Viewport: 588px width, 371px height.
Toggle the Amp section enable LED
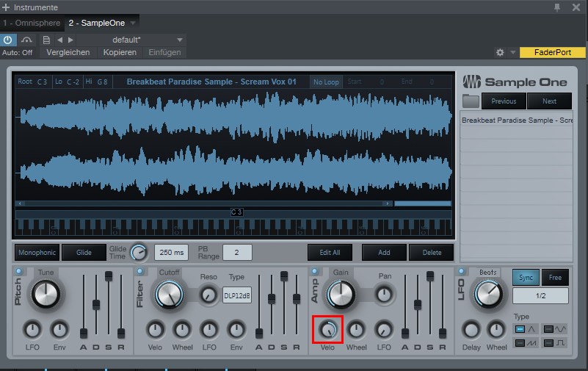pos(314,271)
